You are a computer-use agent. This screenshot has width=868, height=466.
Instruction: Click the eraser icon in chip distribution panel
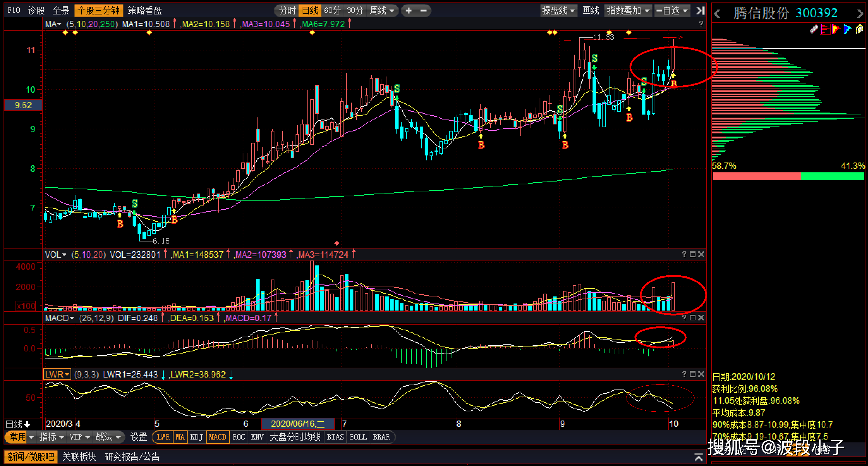[x=814, y=29]
